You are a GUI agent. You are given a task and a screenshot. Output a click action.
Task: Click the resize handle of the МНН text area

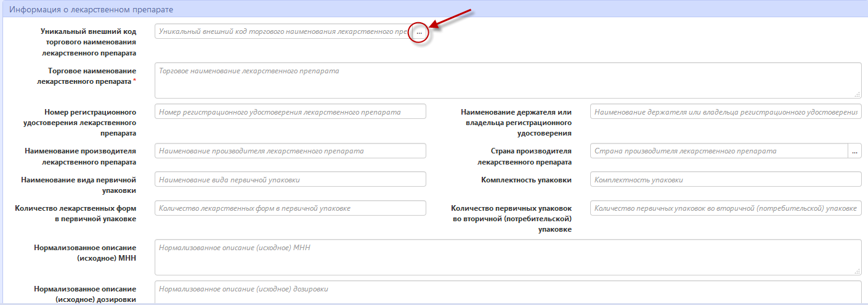click(x=857, y=271)
